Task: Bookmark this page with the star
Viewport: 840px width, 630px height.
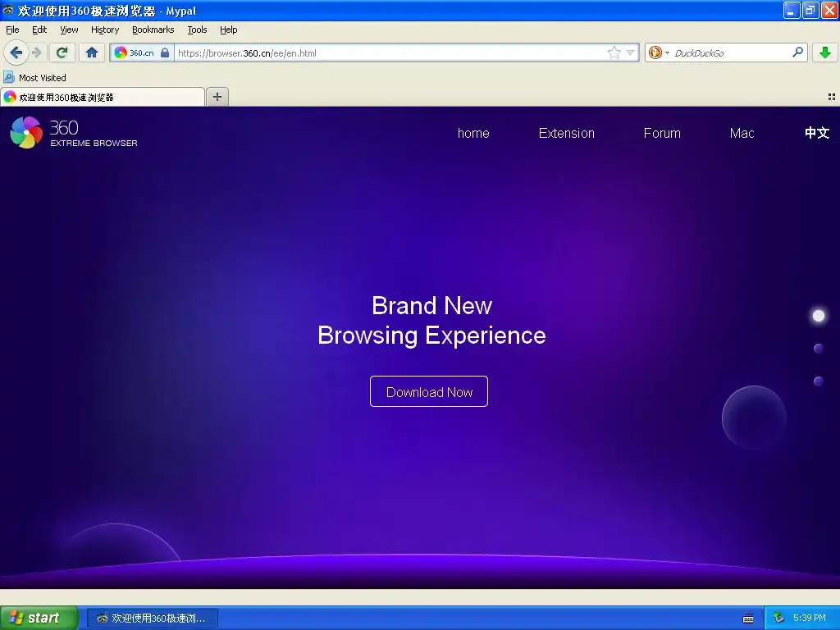Action: (614, 52)
